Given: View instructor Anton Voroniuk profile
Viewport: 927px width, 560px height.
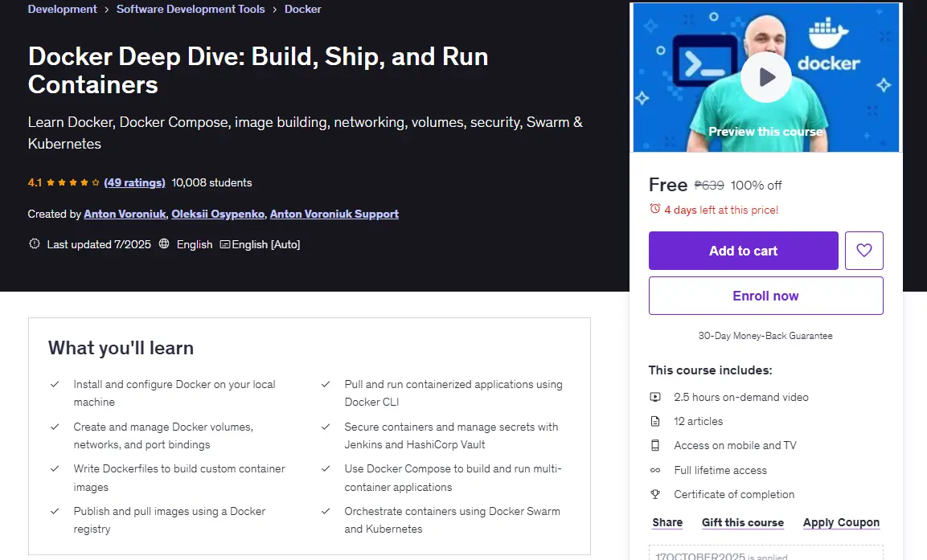Looking at the screenshot, I should [x=125, y=214].
